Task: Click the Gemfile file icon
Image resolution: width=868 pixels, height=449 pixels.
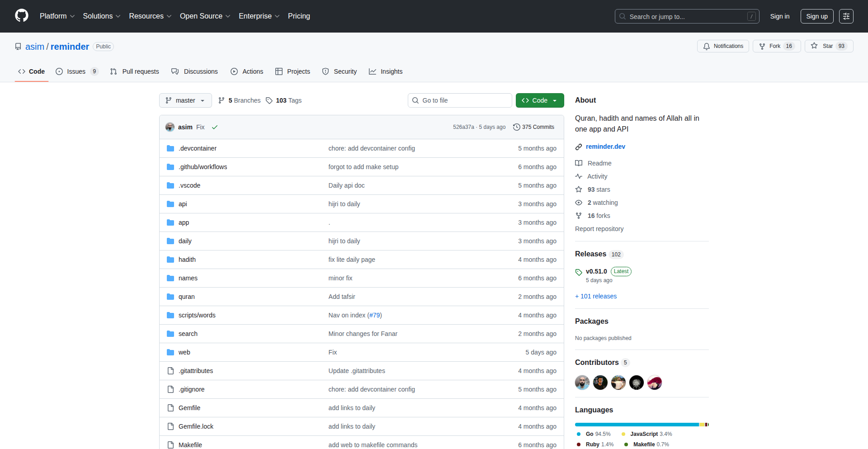Action: click(x=170, y=408)
